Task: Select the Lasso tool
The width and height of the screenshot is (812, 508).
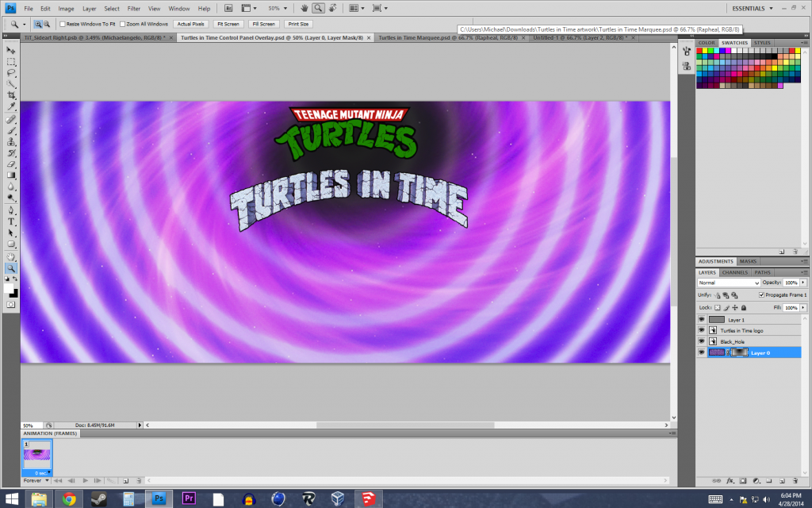Action: click(x=11, y=73)
